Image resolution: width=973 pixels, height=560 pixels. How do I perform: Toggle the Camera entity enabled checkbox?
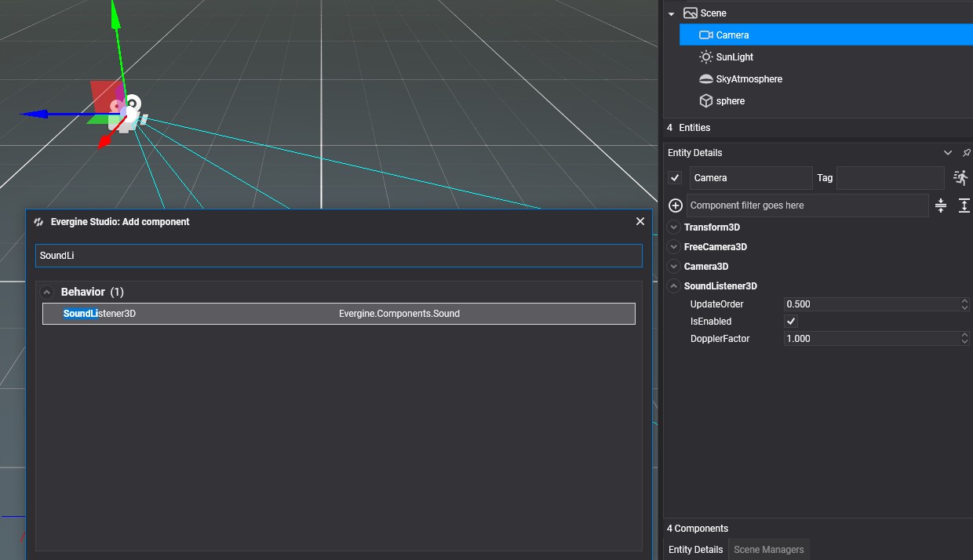[x=675, y=178]
